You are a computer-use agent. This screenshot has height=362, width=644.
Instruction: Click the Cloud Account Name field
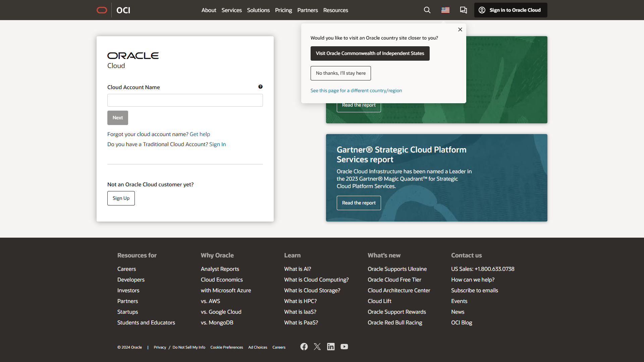coord(185,100)
